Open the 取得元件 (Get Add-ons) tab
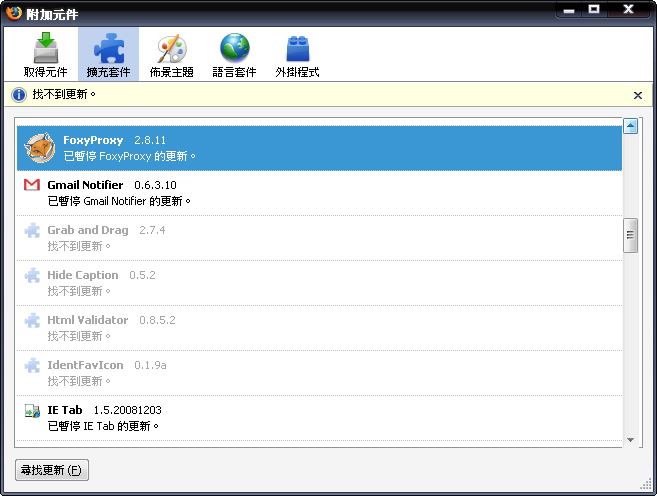Screen dimensions: 657x496 [45, 54]
